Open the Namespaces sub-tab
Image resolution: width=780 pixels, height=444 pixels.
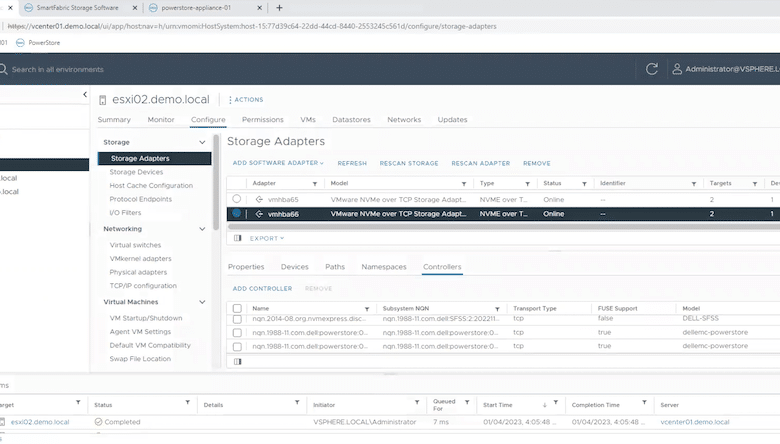[x=384, y=267]
